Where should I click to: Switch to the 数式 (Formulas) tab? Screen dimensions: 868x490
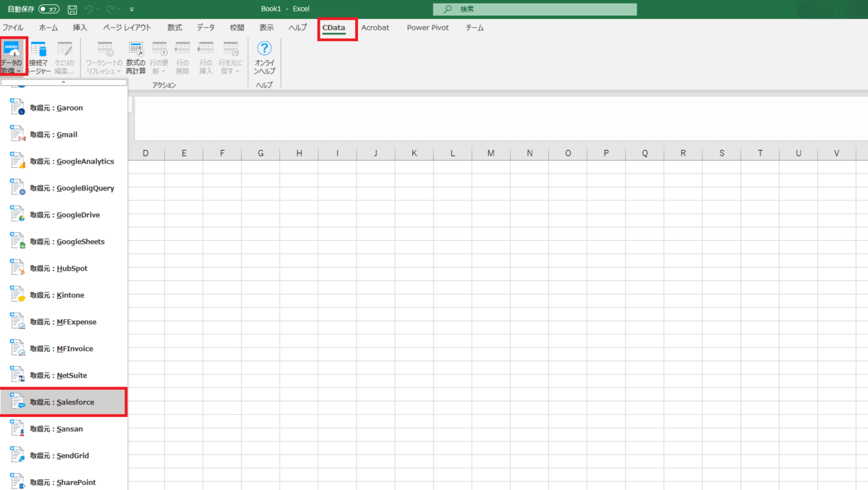point(174,28)
